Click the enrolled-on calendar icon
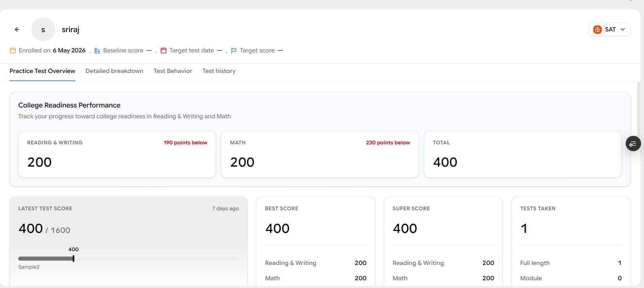The height and width of the screenshot is (288, 644). click(x=13, y=50)
